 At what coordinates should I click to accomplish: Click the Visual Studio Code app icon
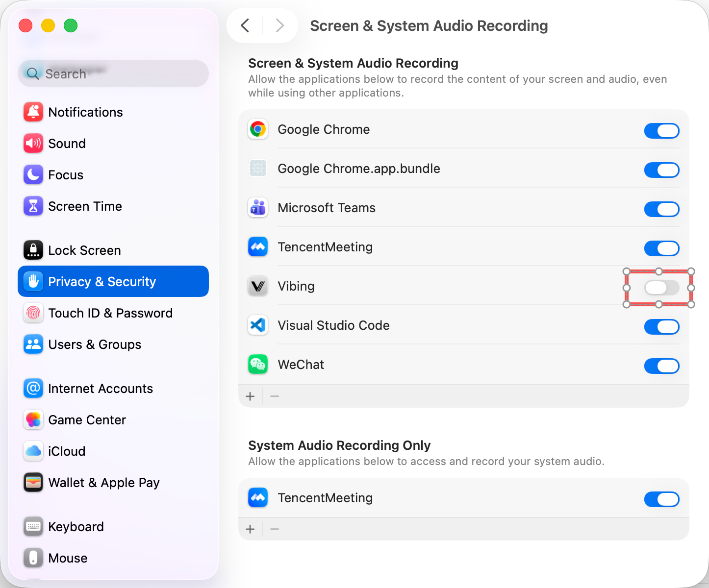[x=257, y=325]
